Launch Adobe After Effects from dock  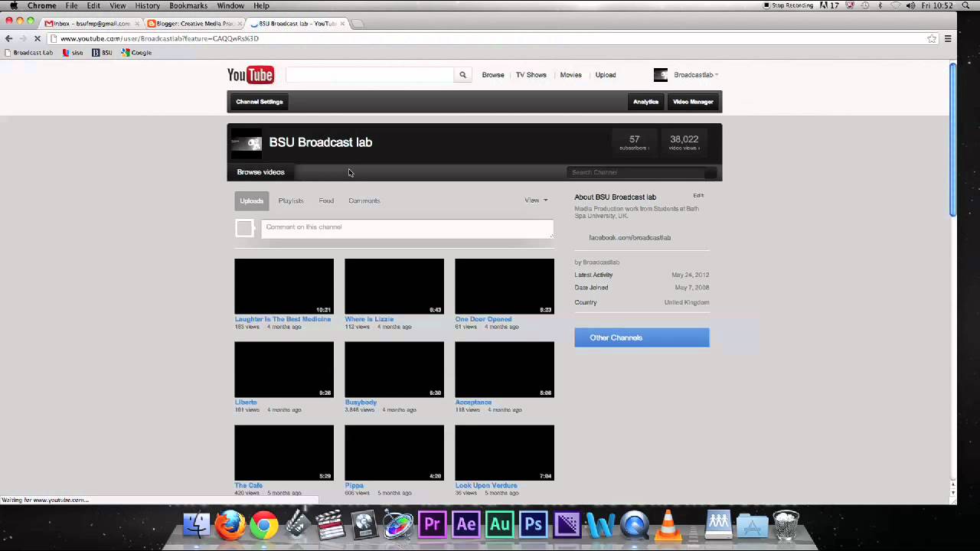(465, 525)
